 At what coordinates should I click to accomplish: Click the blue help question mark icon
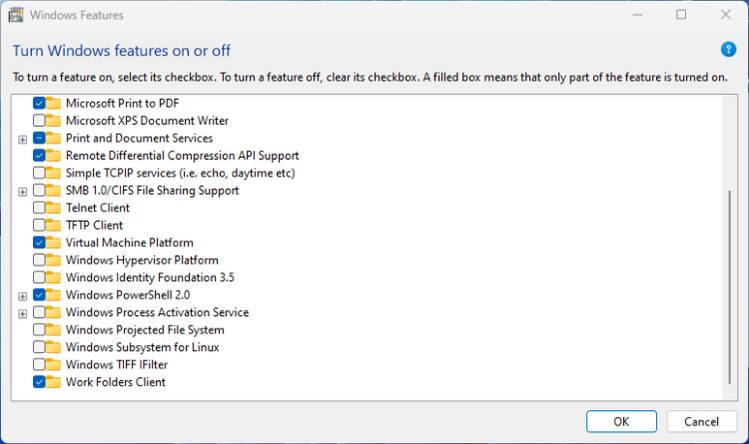728,50
